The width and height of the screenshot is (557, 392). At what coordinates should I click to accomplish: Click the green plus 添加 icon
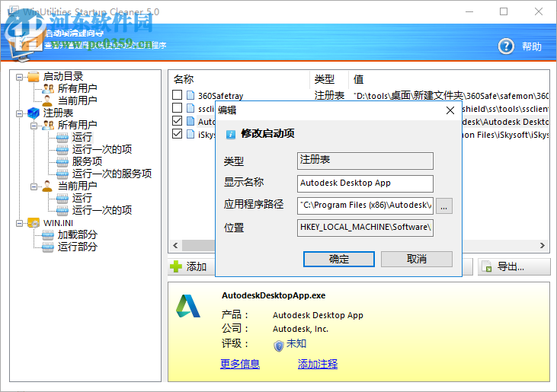point(176,266)
